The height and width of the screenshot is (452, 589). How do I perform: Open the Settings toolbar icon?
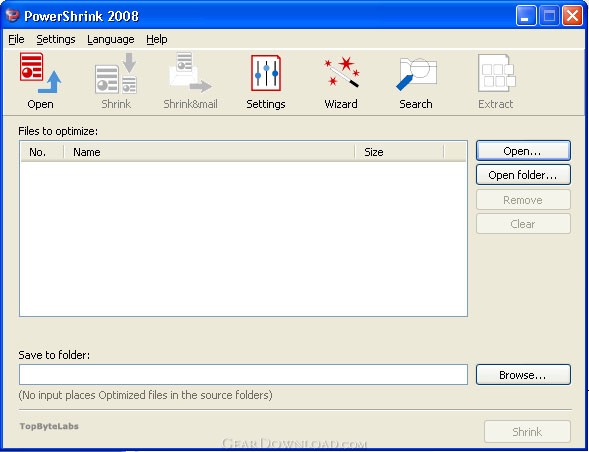tap(266, 81)
